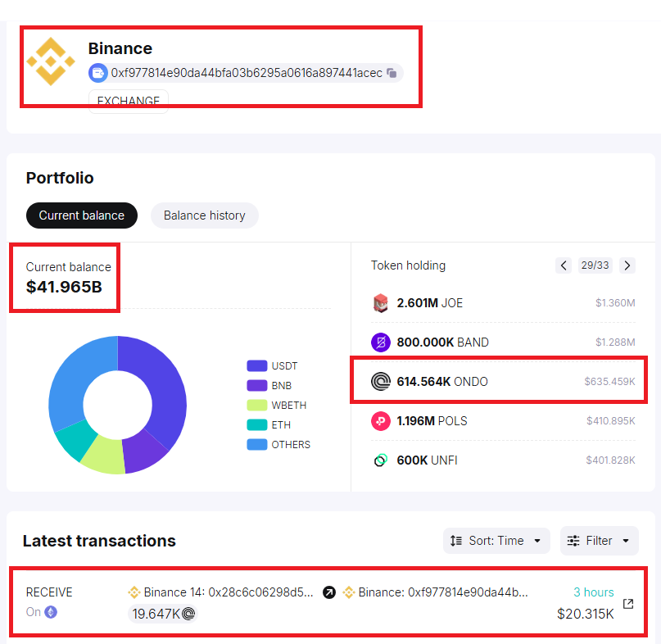Switch to Balance history tab

(x=205, y=215)
